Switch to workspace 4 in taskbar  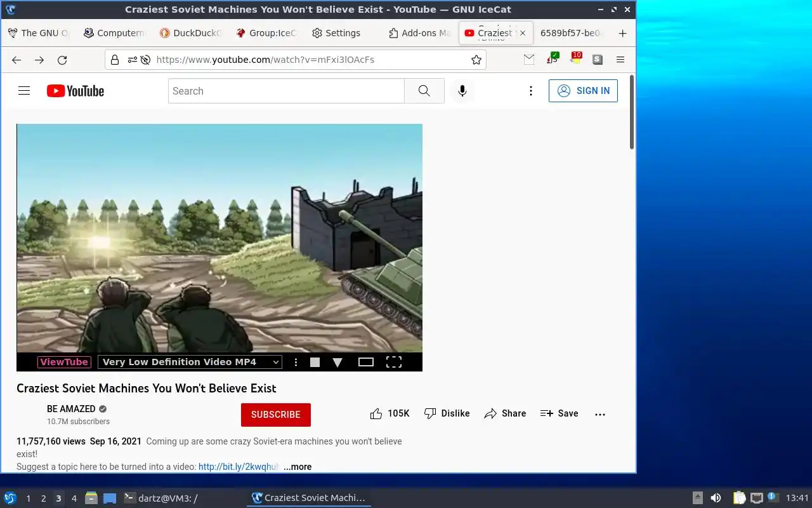click(x=74, y=498)
